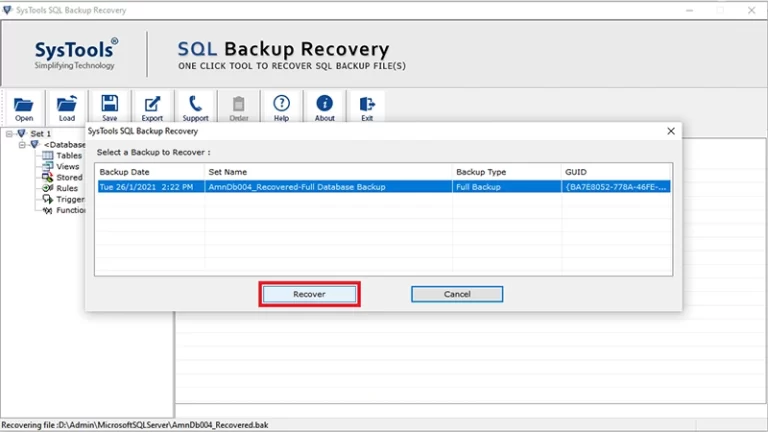Select the Views tree item
768x432 pixels.
click(68, 166)
